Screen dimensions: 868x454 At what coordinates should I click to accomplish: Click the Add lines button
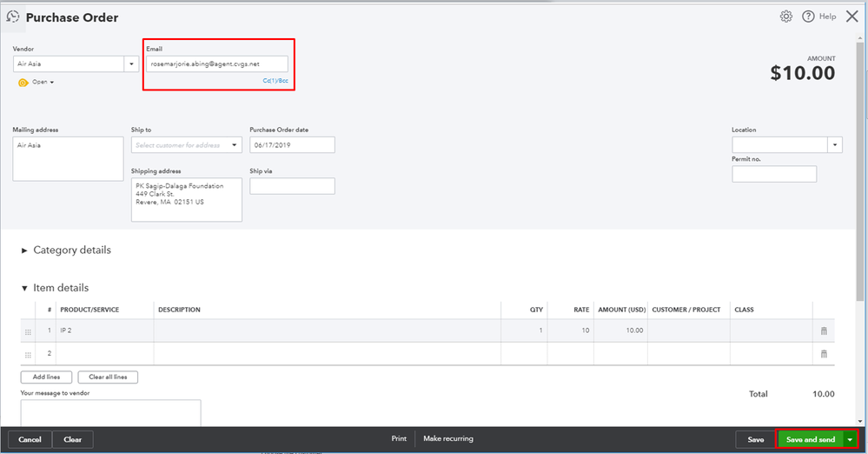(47, 377)
